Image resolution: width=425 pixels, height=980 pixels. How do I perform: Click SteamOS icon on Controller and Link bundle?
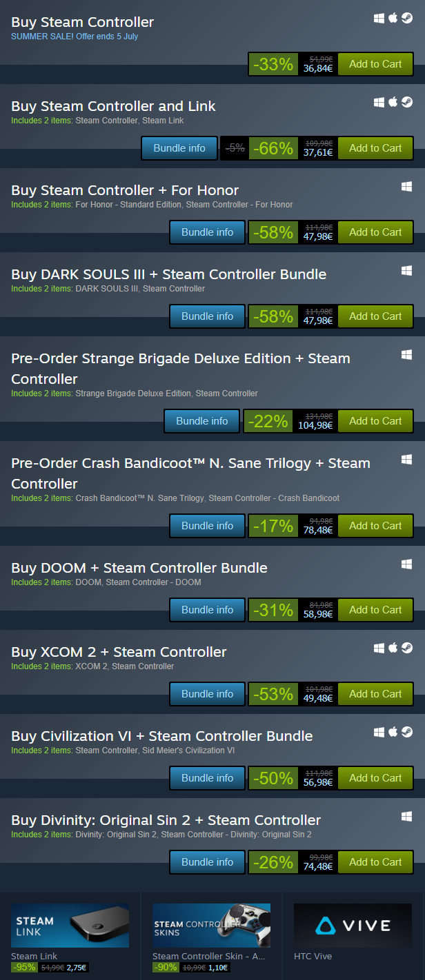[x=407, y=103]
